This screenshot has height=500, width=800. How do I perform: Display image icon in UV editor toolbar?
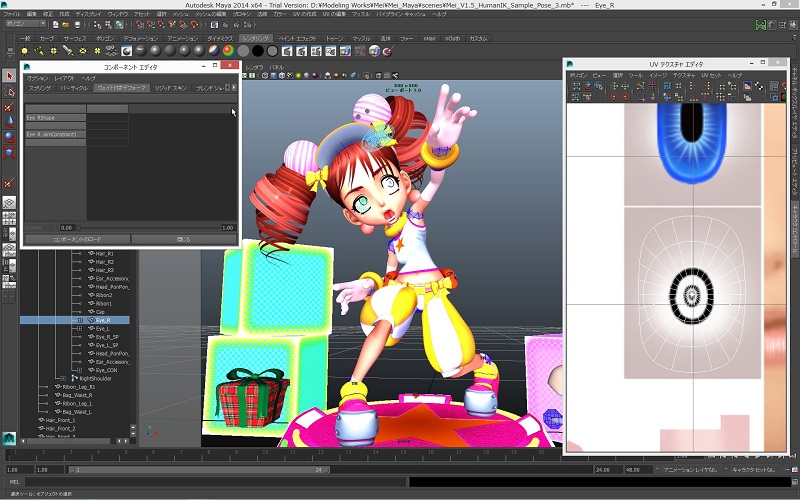pos(747,86)
